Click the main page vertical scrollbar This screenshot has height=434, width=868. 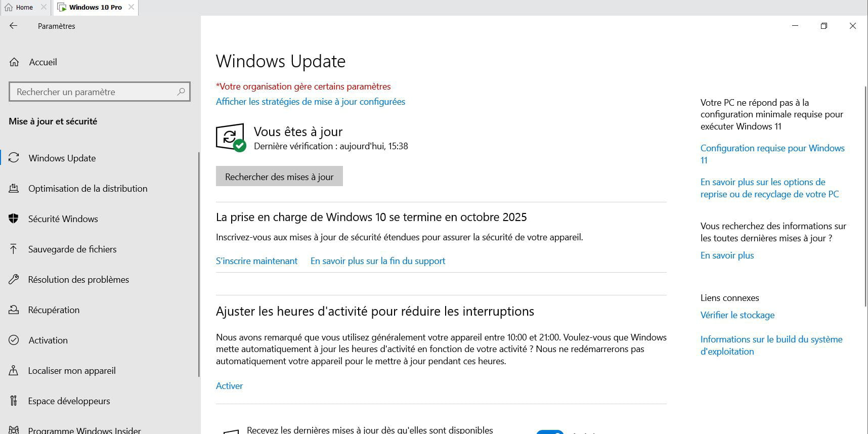pyautogui.click(x=865, y=196)
